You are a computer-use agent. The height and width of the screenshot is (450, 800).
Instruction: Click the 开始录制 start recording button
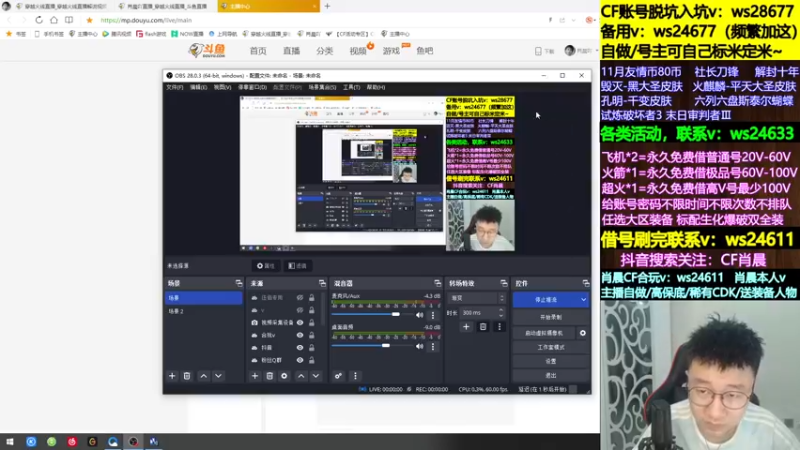point(551,317)
